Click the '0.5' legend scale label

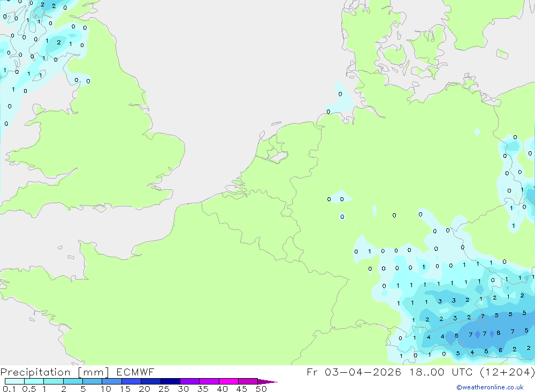click(29, 389)
